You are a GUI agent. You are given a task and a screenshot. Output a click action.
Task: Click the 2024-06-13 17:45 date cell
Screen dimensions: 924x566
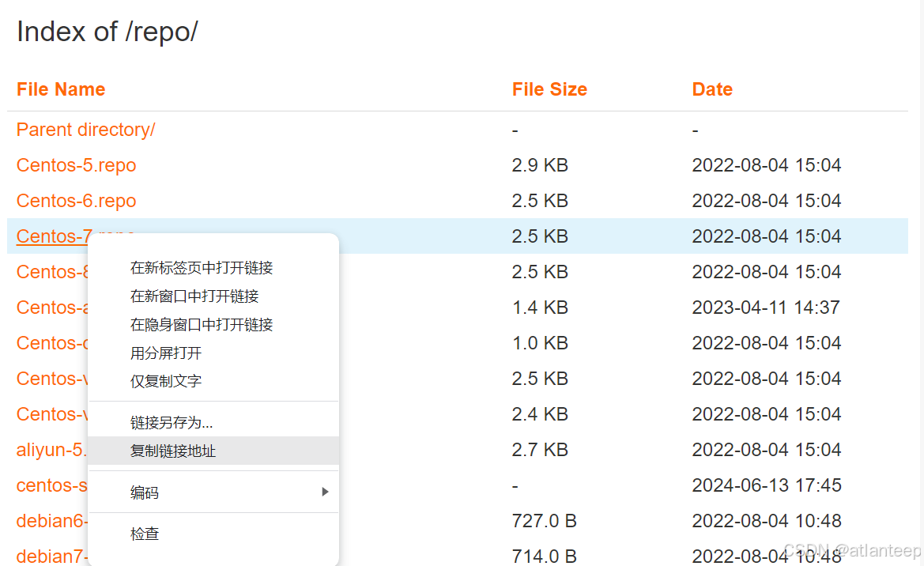767,485
